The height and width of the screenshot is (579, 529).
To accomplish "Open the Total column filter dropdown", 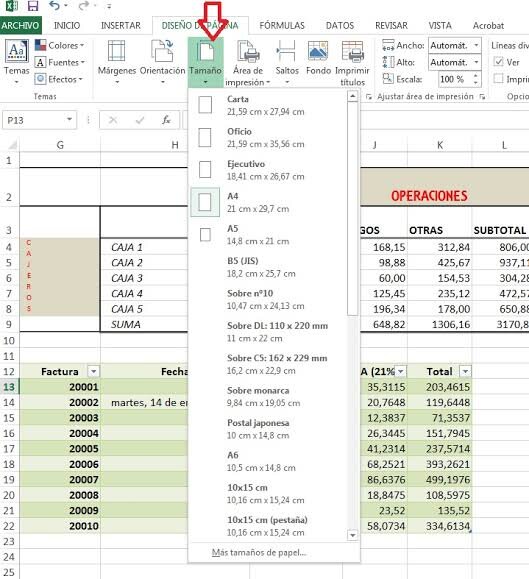I will pos(466,371).
